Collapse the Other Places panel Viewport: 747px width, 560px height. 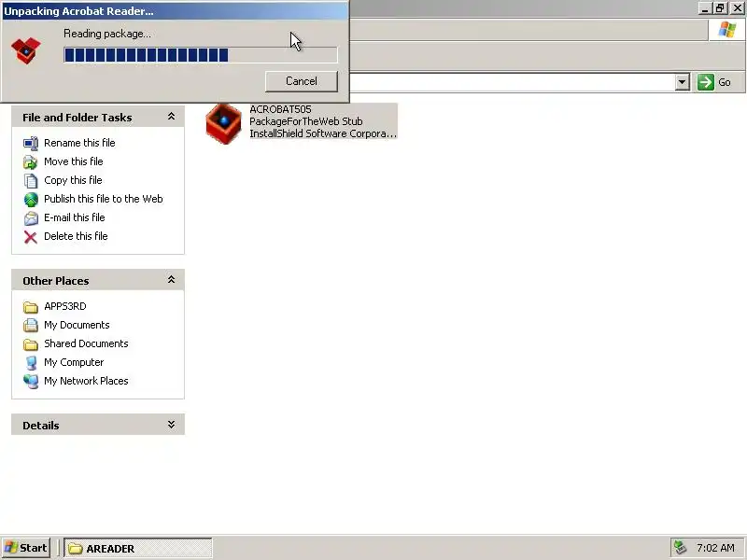point(171,280)
